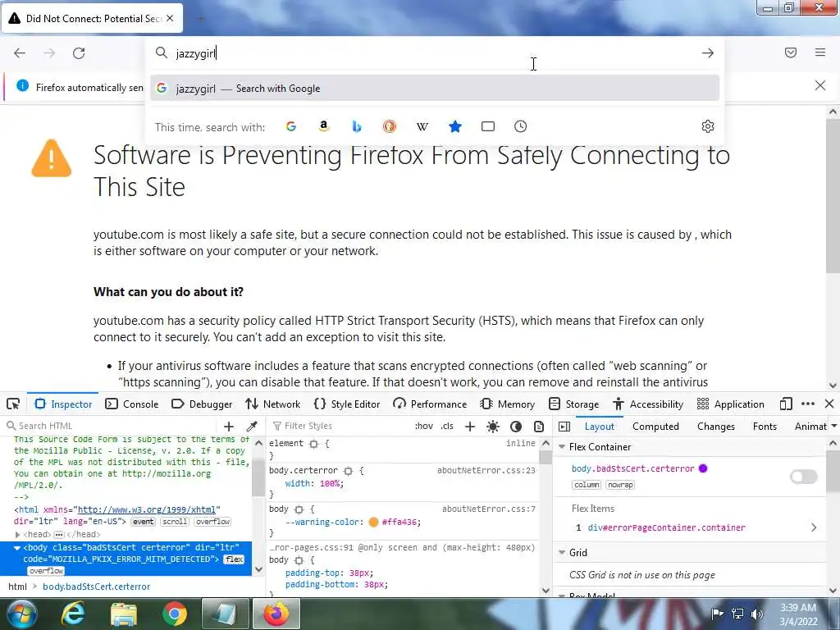Toggle dark color scheme simulation

click(516, 427)
